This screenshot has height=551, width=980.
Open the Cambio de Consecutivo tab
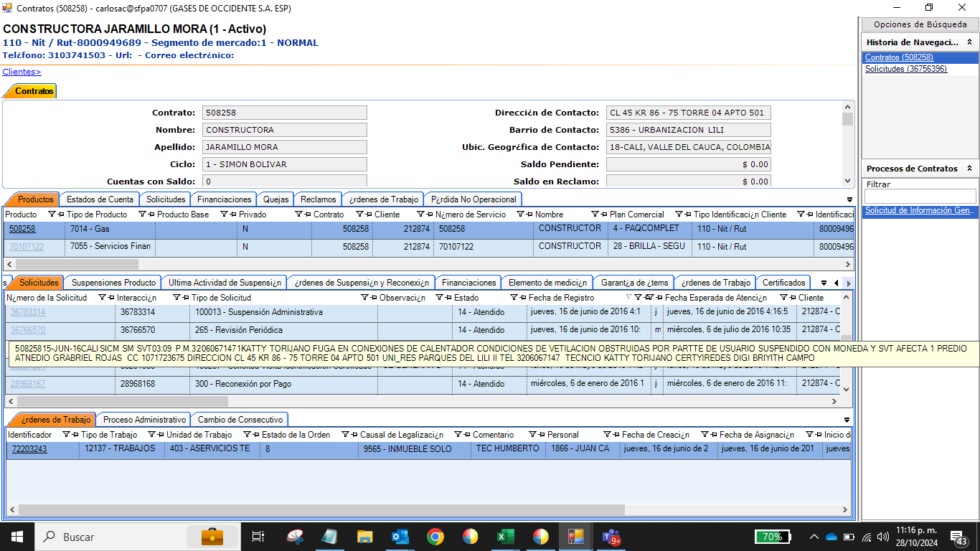(x=240, y=420)
